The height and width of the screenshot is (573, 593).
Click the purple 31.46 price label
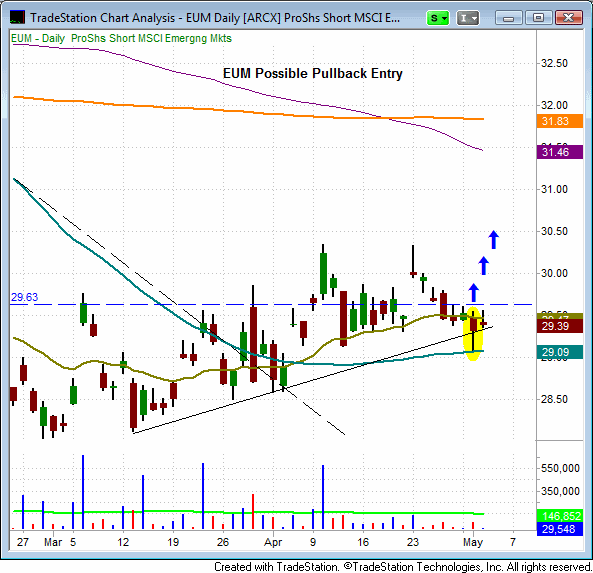[559, 152]
